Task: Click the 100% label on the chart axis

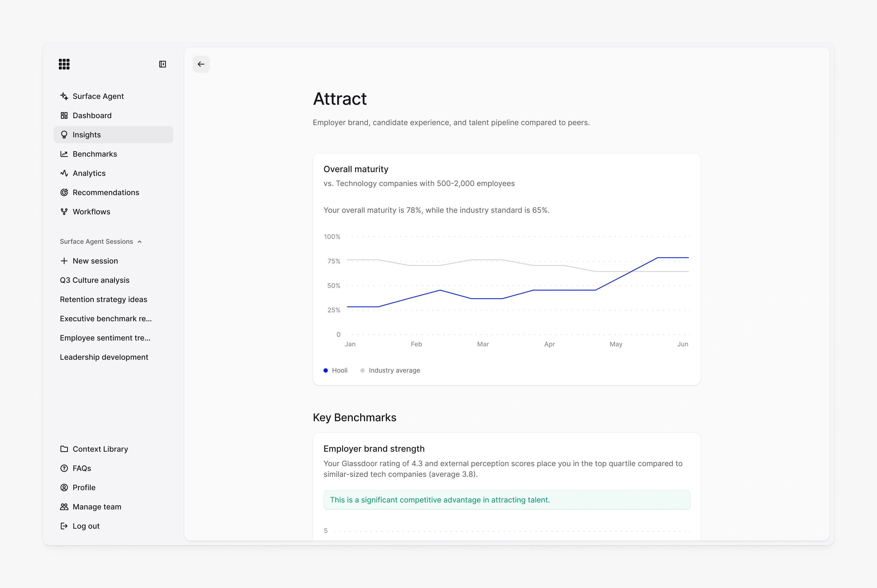Action: coord(332,237)
